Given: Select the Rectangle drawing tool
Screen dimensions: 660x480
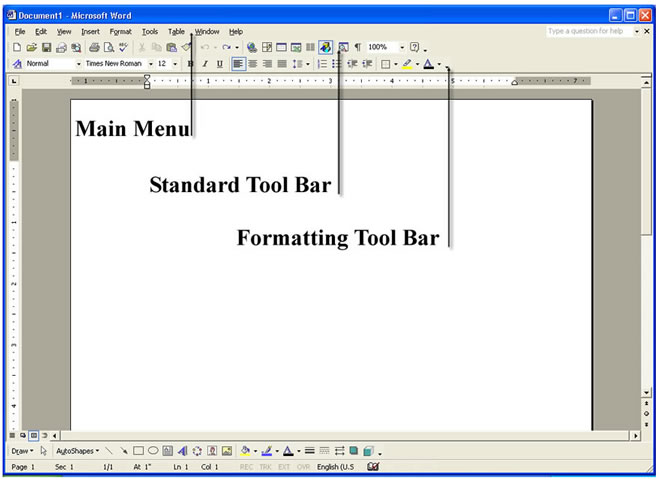Looking at the screenshot, I should click(139, 451).
